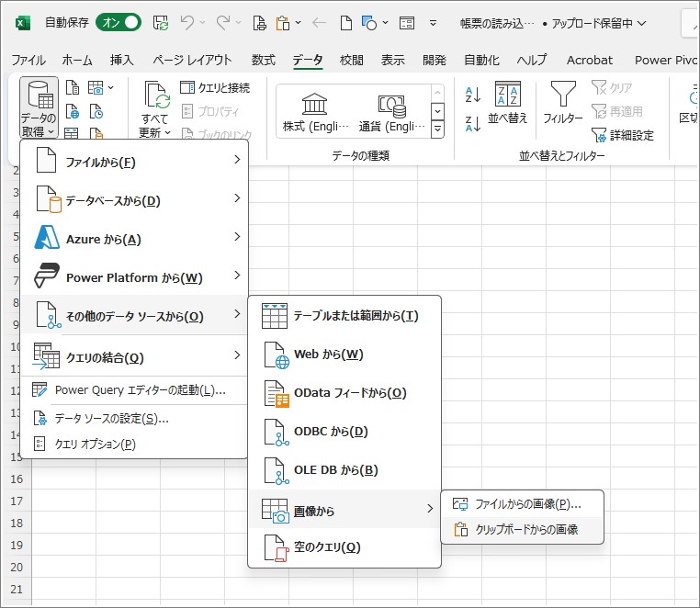
Task: Open the ファイル tab
Action: (28, 60)
